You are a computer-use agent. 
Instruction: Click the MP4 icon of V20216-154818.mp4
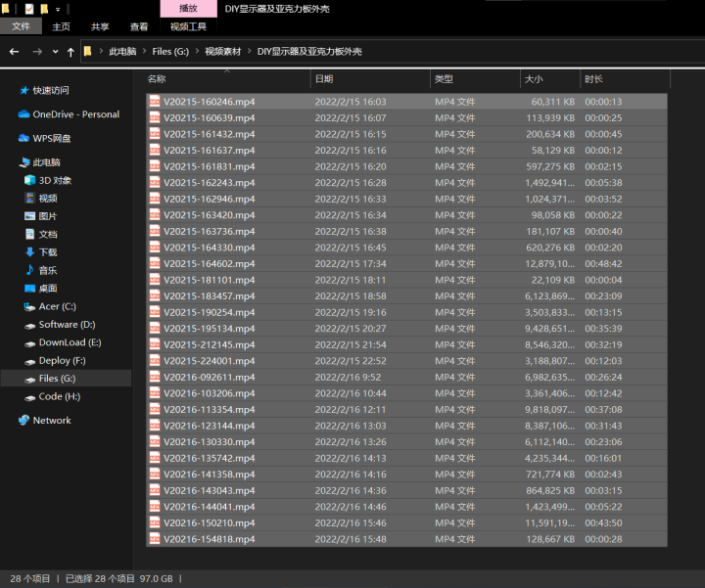[x=155, y=538]
